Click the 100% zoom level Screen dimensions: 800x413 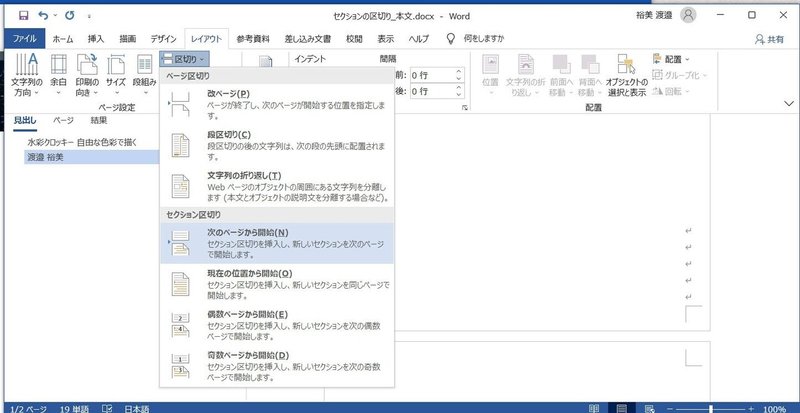tap(774, 409)
